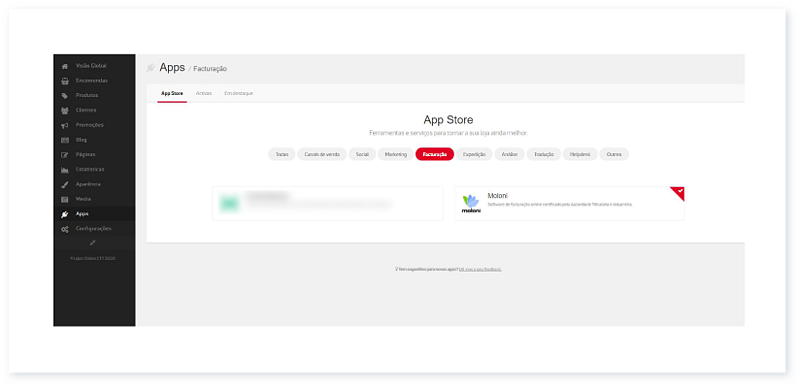Choose the Outros category filter
The height and width of the screenshot is (387, 800).
click(614, 154)
